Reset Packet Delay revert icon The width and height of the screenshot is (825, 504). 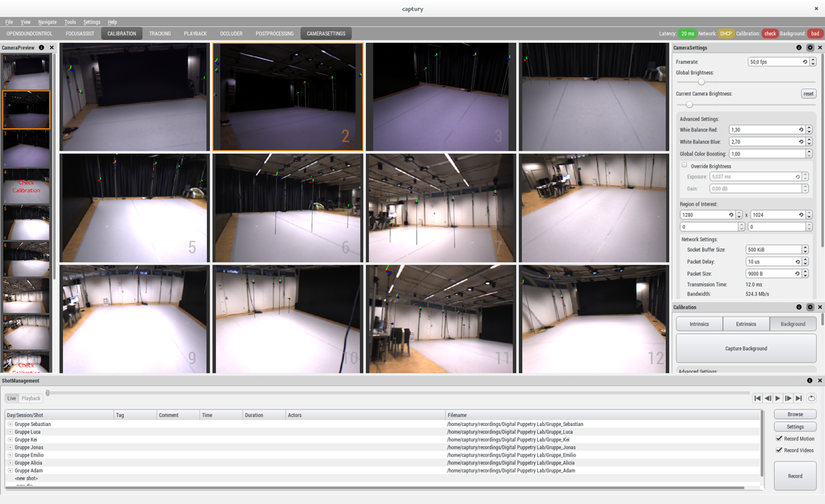(x=798, y=262)
